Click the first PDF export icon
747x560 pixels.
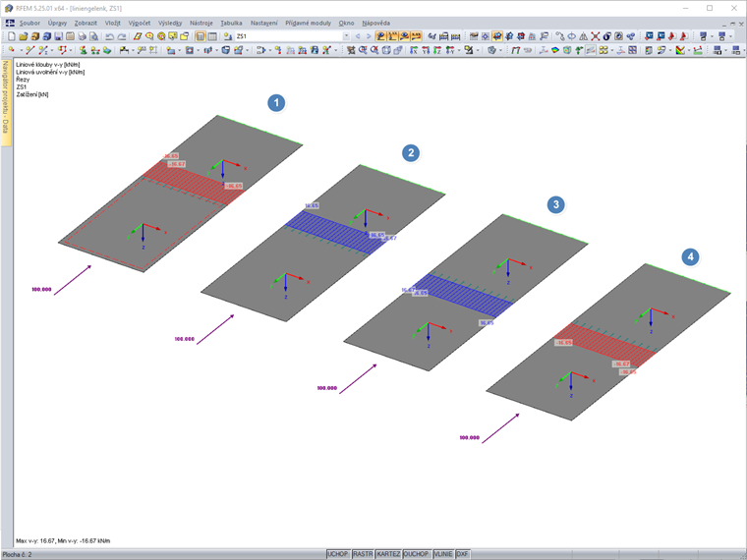(672, 36)
